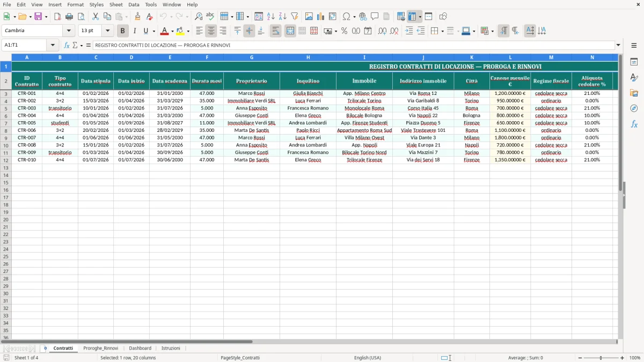This screenshot has height=362, width=644.
Task: Open the sidebar Properties panel icon
Action: (x=634, y=62)
